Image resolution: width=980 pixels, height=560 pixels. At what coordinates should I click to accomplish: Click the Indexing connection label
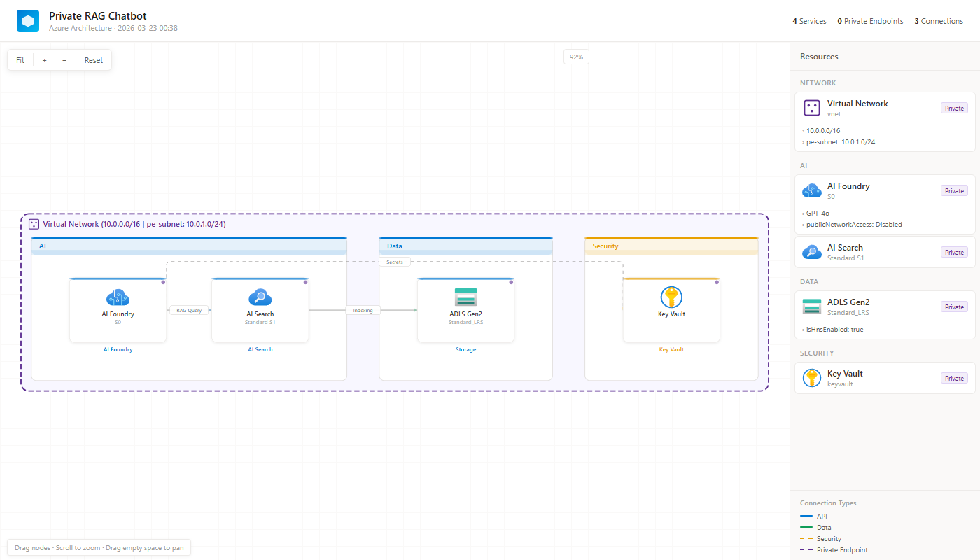click(363, 310)
